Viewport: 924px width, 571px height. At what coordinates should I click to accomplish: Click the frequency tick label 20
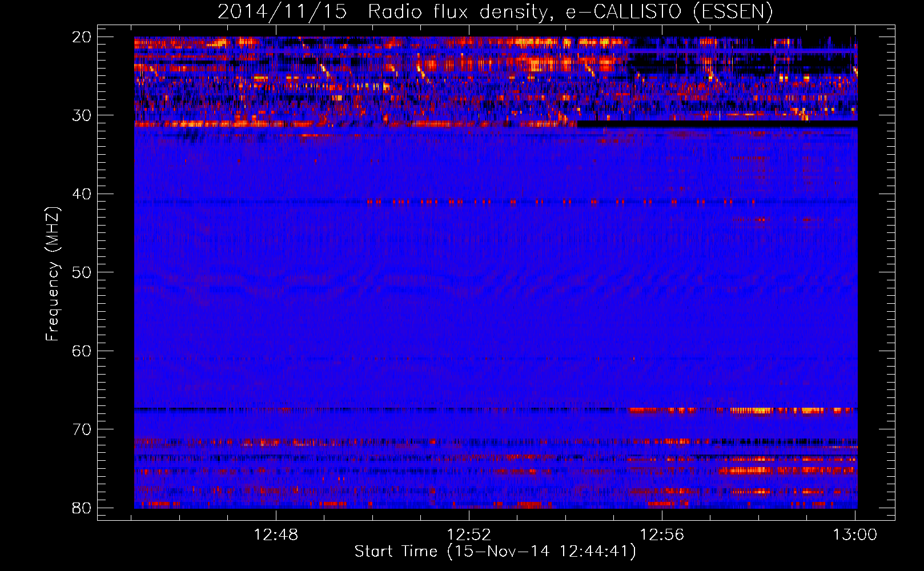(82, 37)
